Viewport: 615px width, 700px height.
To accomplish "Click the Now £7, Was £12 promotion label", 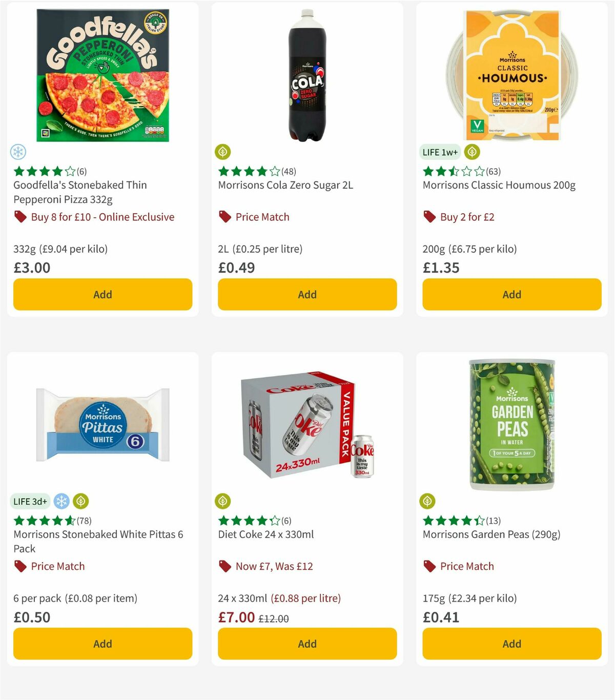I will [x=274, y=566].
